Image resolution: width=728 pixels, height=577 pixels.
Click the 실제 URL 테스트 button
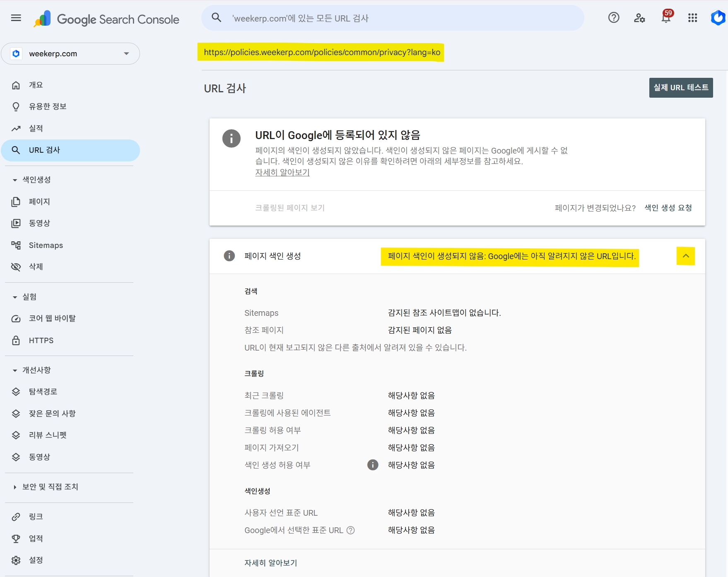pyautogui.click(x=681, y=88)
